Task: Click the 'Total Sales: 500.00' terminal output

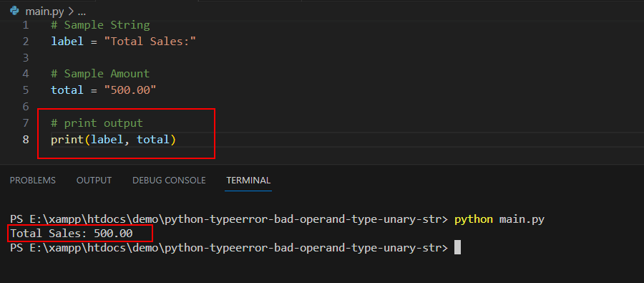Action: [72, 234]
